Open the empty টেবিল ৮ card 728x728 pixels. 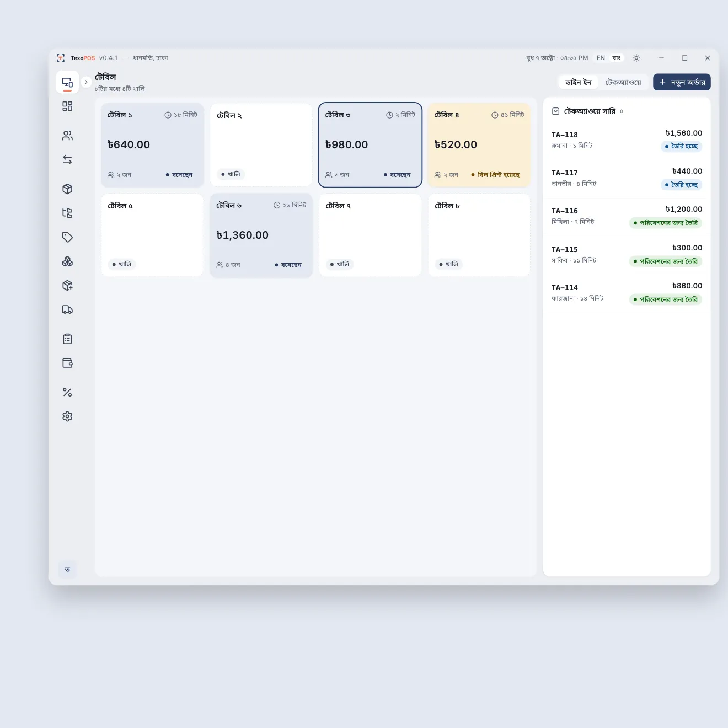coord(479,235)
